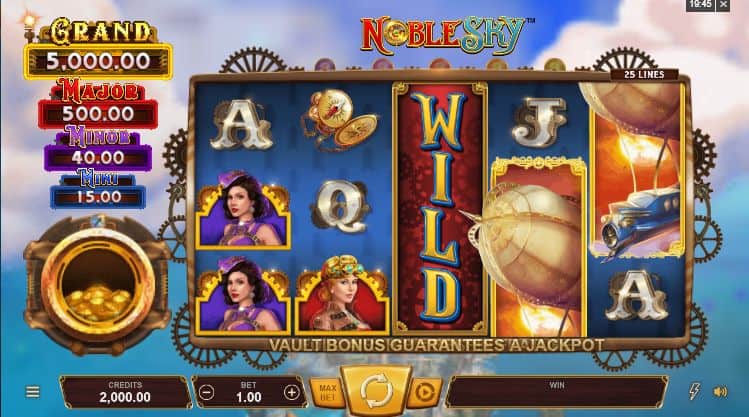Decrease the bet with minus button

tap(206, 393)
